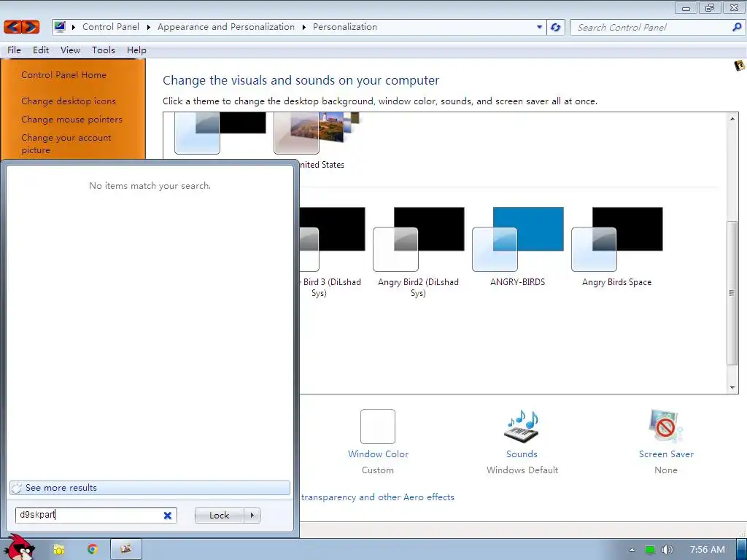Click the search magnifier icon
The image size is (747, 560).
click(x=737, y=27)
